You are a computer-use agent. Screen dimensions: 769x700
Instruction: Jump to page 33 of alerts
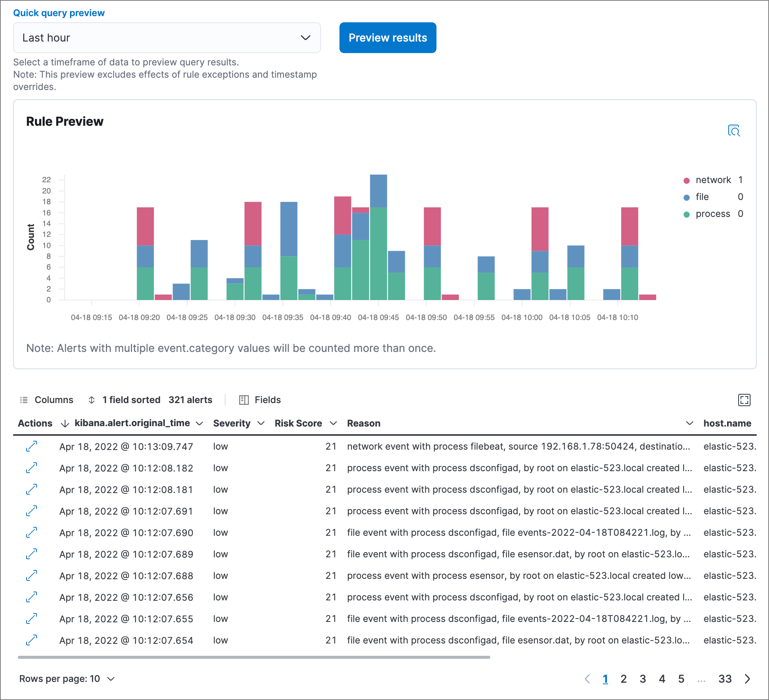coord(725,679)
